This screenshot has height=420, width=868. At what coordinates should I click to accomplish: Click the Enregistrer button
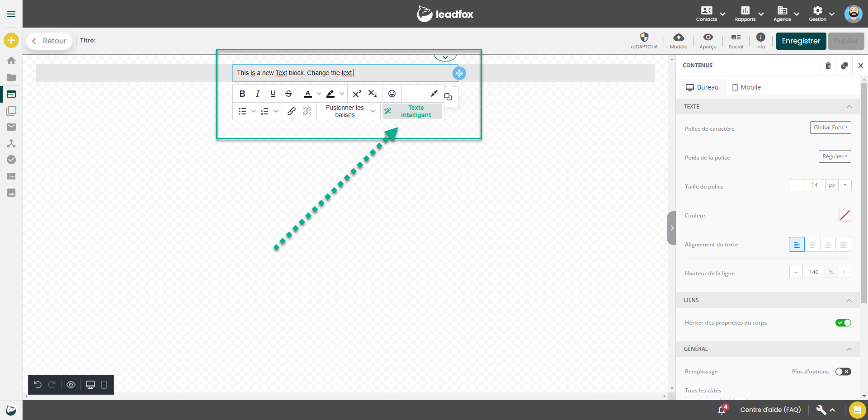[801, 41]
